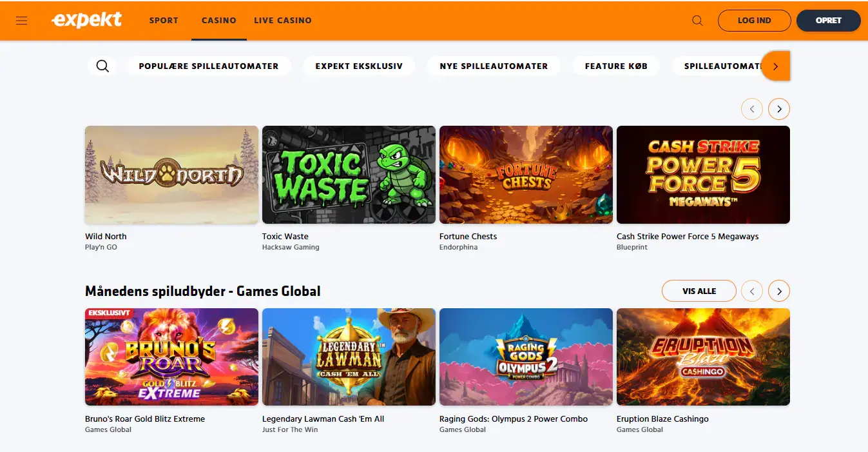Click the Opret button
Screen dimensions: 868x452
[829, 21]
